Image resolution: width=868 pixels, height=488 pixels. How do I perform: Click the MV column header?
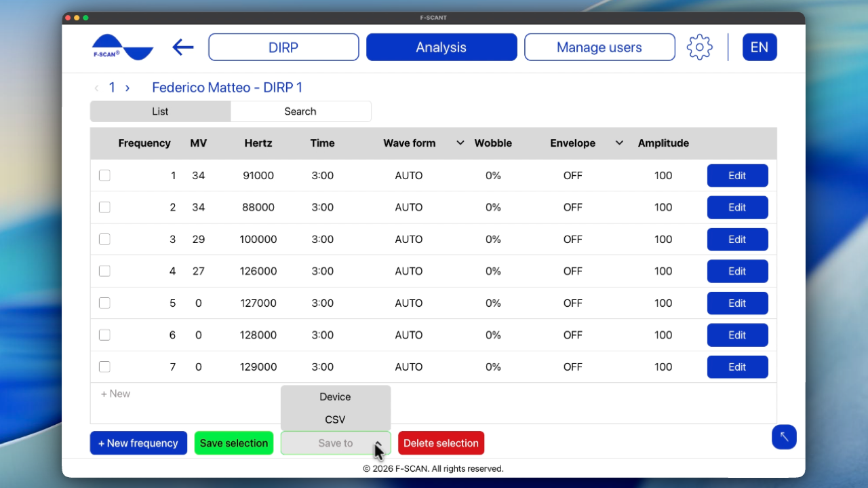199,143
